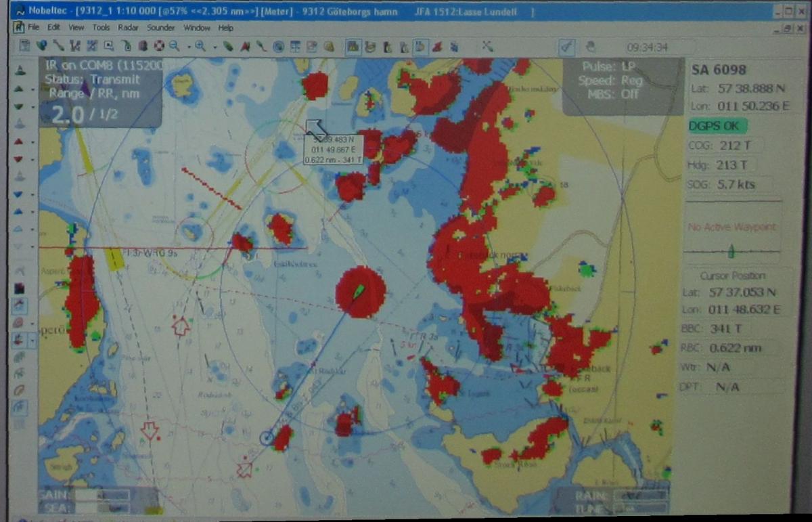Screen dimensions: 812x522
Task: Open the File menu
Action: tap(33, 28)
